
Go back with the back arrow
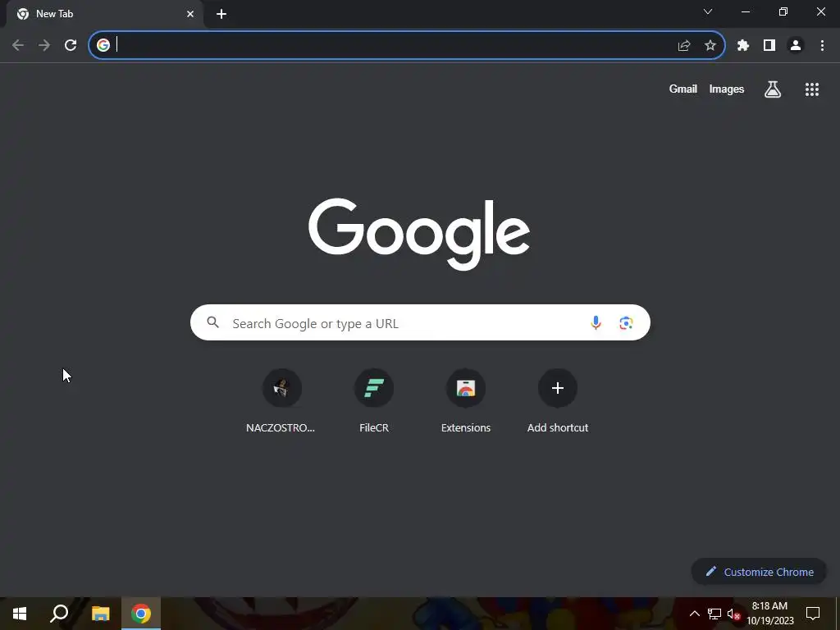18,45
